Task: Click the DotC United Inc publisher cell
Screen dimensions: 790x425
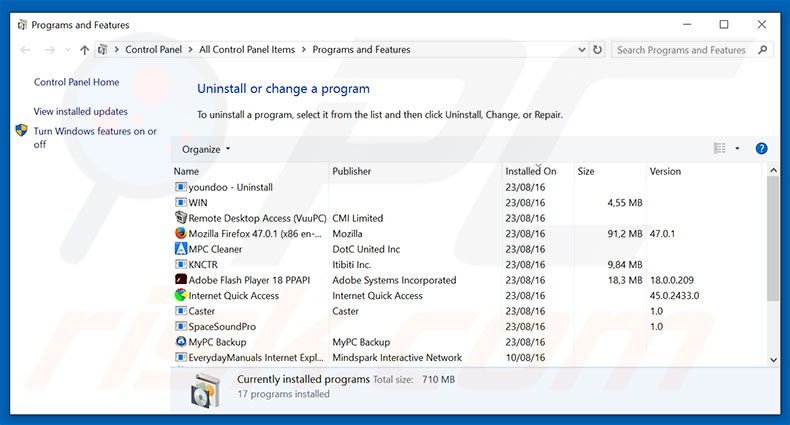Action: pos(366,249)
